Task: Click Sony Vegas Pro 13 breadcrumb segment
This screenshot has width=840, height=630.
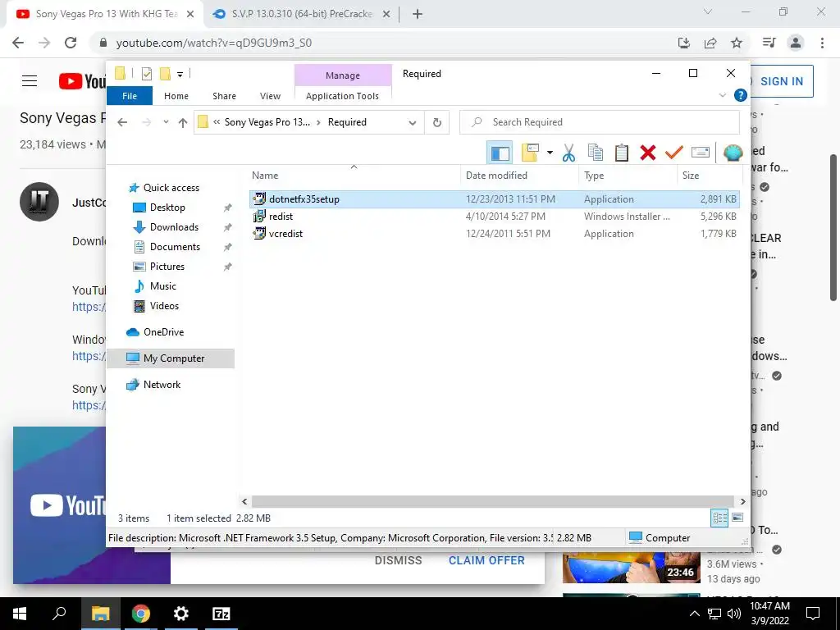Action: [x=267, y=122]
